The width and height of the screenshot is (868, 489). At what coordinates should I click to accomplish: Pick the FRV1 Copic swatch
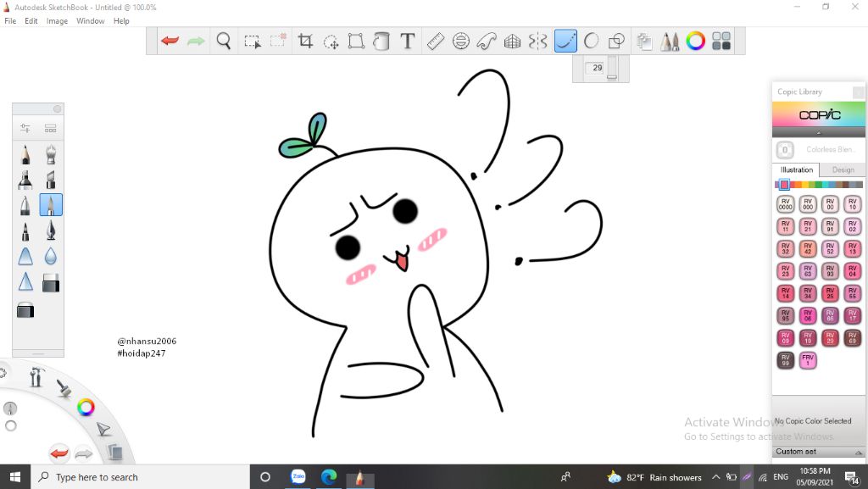pyautogui.click(x=808, y=360)
